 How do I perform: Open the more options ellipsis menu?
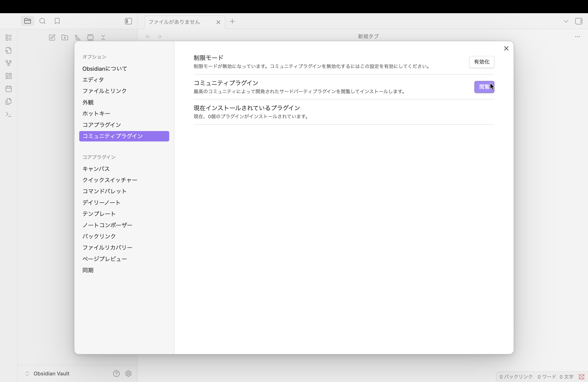[x=577, y=37]
